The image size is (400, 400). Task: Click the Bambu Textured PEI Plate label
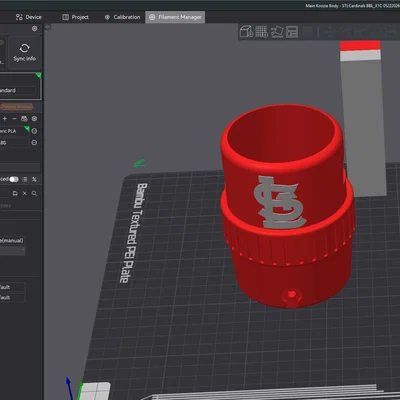point(134,233)
